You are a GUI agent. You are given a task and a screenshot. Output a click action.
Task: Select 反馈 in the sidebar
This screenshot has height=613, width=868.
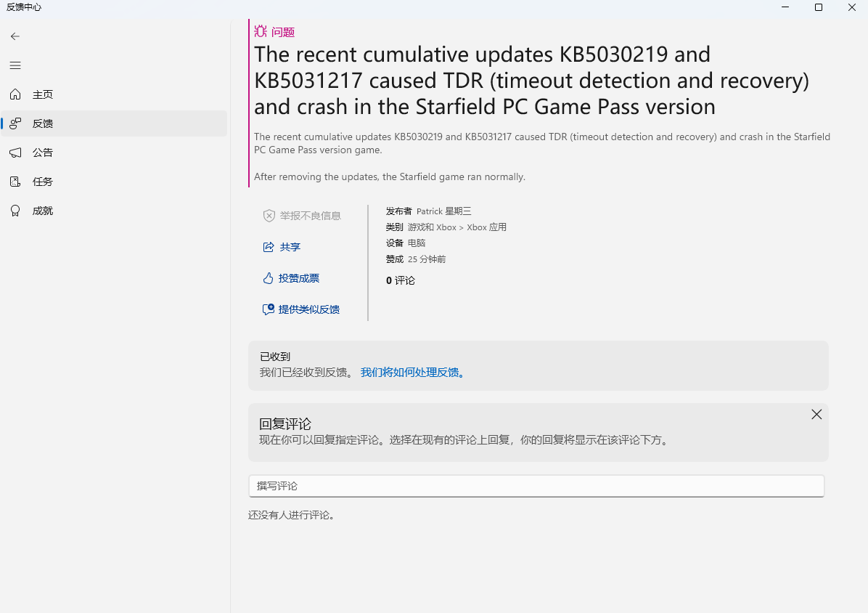[x=114, y=123]
